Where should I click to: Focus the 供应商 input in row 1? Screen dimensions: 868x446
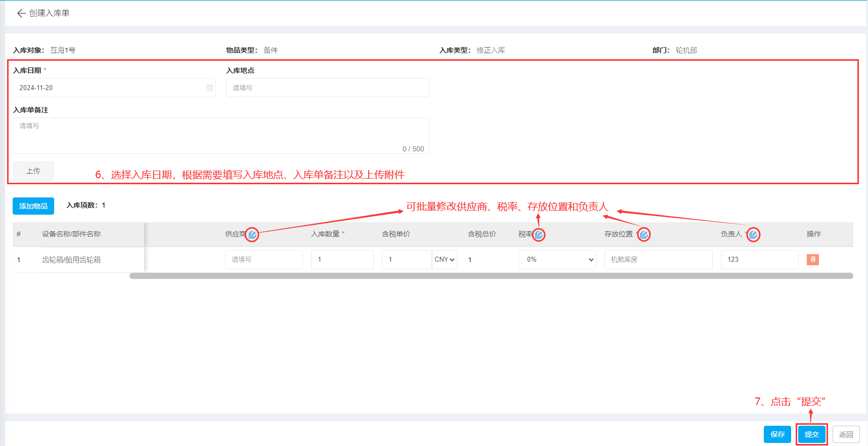click(264, 260)
